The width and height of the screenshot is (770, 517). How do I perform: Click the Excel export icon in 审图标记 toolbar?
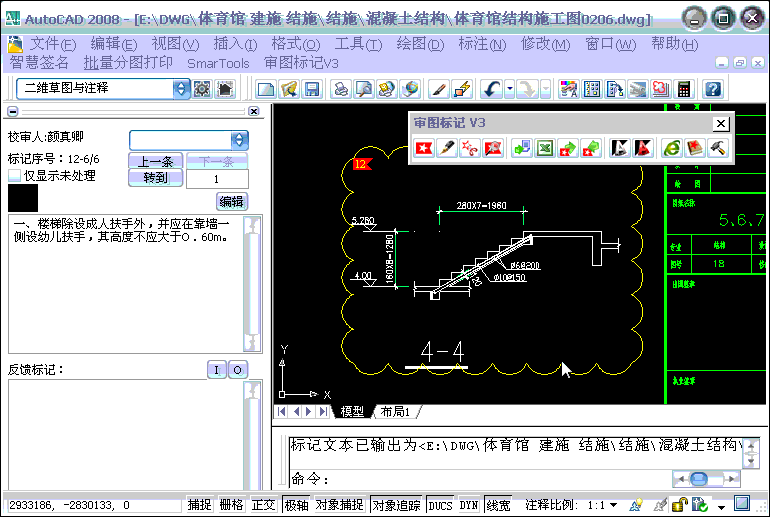(x=545, y=148)
